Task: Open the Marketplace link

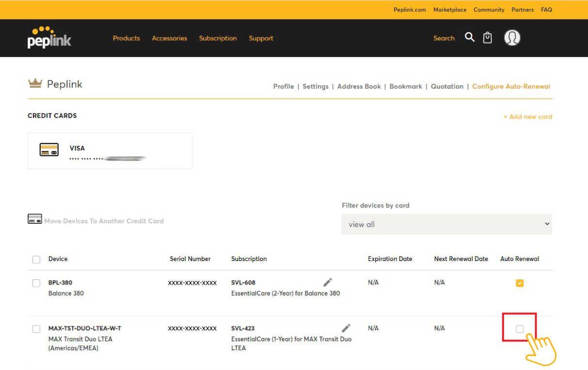Action: coord(450,10)
